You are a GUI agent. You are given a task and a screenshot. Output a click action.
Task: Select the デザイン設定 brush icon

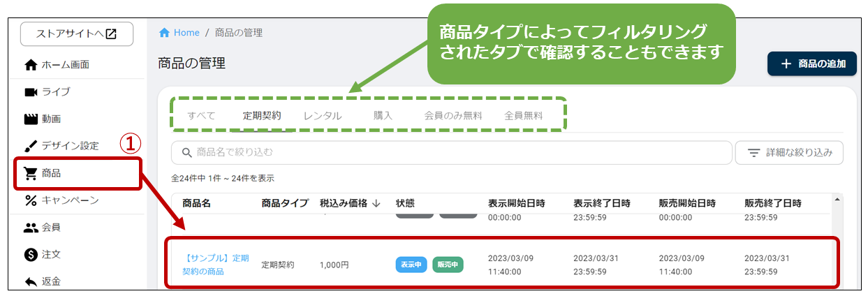(31, 146)
